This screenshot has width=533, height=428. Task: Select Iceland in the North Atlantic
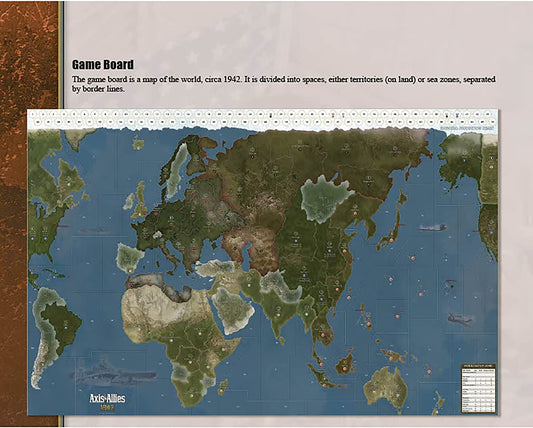pos(138,143)
